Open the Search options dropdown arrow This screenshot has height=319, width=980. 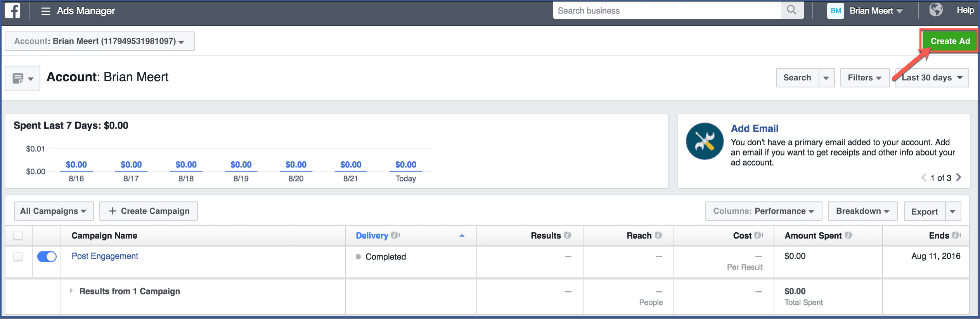click(826, 78)
